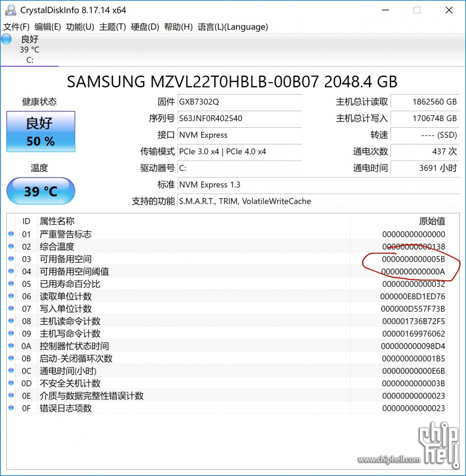Open the 主题(T) menu
The image size is (466, 476).
(x=112, y=27)
